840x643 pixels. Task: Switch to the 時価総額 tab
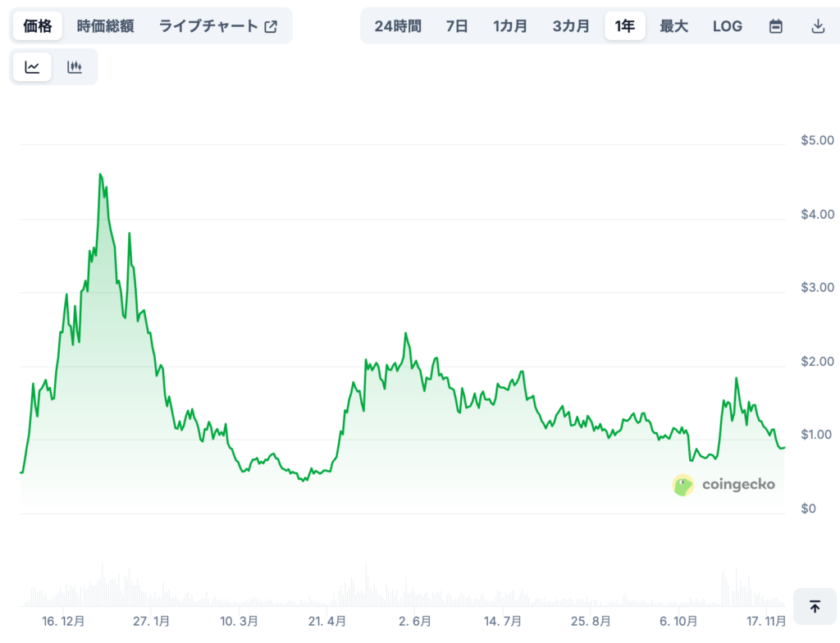105,25
